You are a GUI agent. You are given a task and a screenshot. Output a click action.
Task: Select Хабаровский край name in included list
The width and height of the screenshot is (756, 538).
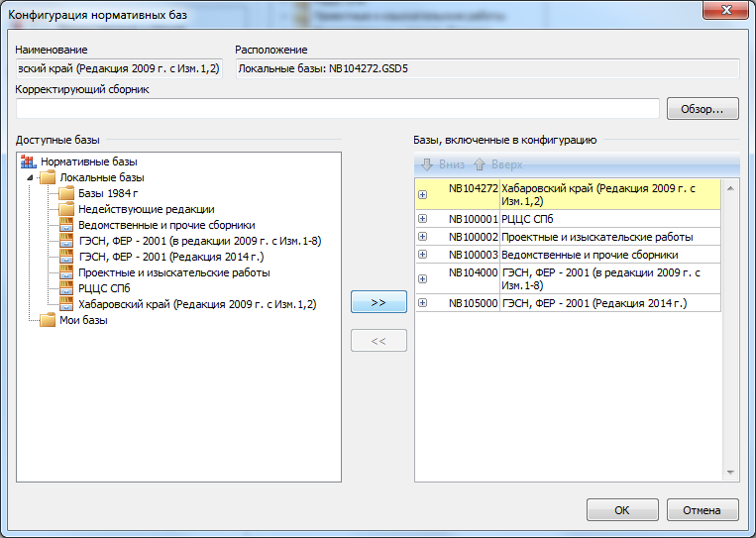tap(598, 195)
